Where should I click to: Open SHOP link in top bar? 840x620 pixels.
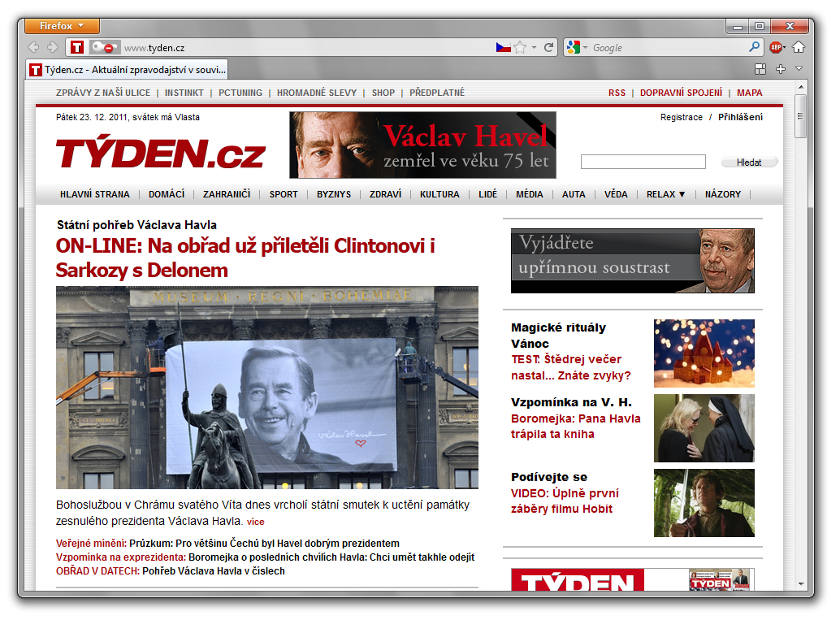pos(383,93)
